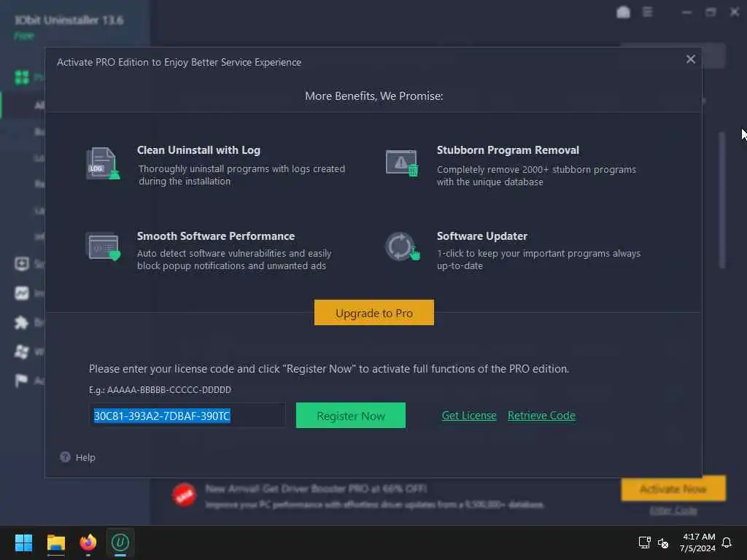Click the Stubborn Program Removal icon
This screenshot has width=747, height=560.
click(x=402, y=163)
